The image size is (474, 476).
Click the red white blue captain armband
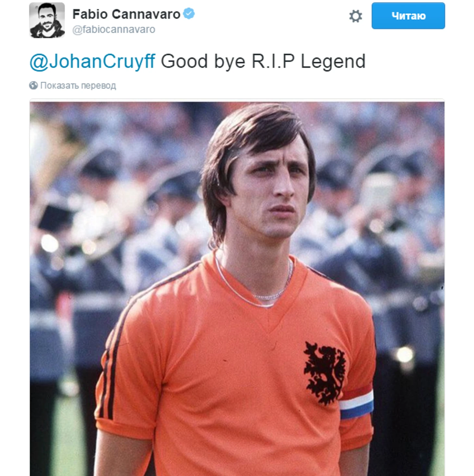pyautogui.click(x=356, y=402)
